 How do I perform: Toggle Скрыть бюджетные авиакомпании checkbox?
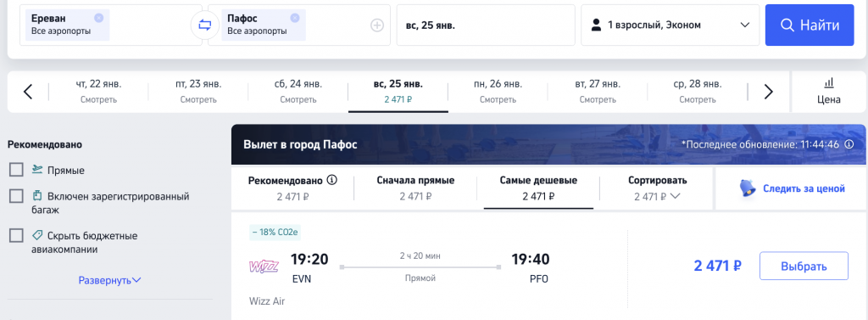(x=16, y=236)
